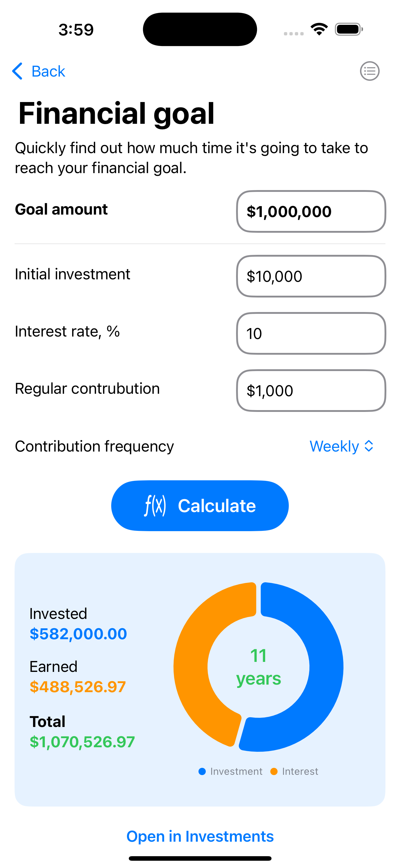This screenshot has width=400, height=868.
Task: Tap the battery status icon
Action: coord(348,29)
